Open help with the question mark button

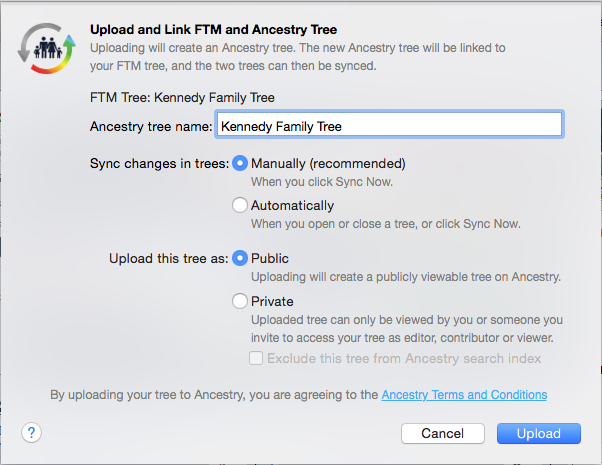coord(31,433)
